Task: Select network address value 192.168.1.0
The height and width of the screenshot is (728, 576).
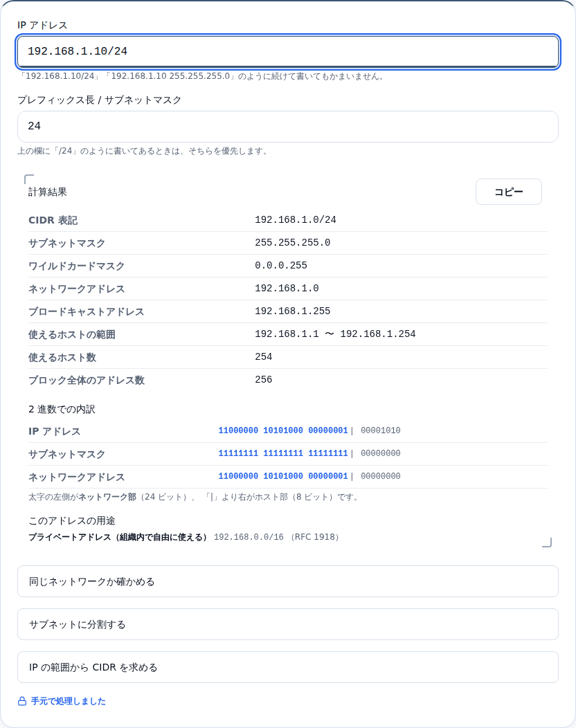Action: pyautogui.click(x=287, y=288)
